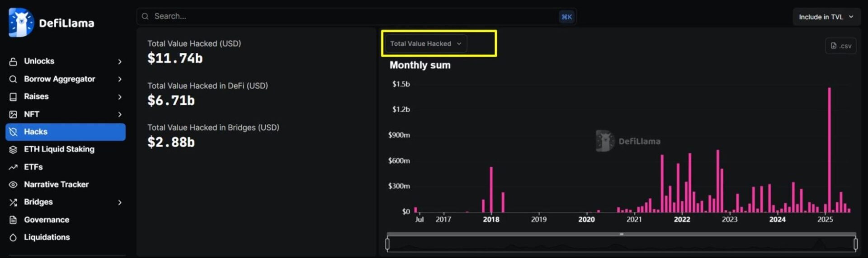The width and height of the screenshot is (868, 258).
Task: Click the tall early-2018 chart bar
Action: point(491,190)
